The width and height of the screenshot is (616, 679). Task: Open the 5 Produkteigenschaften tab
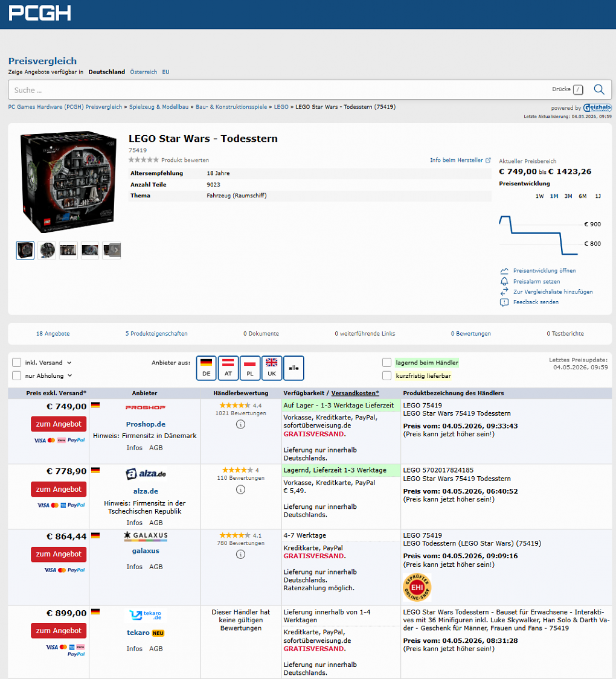coord(156,333)
